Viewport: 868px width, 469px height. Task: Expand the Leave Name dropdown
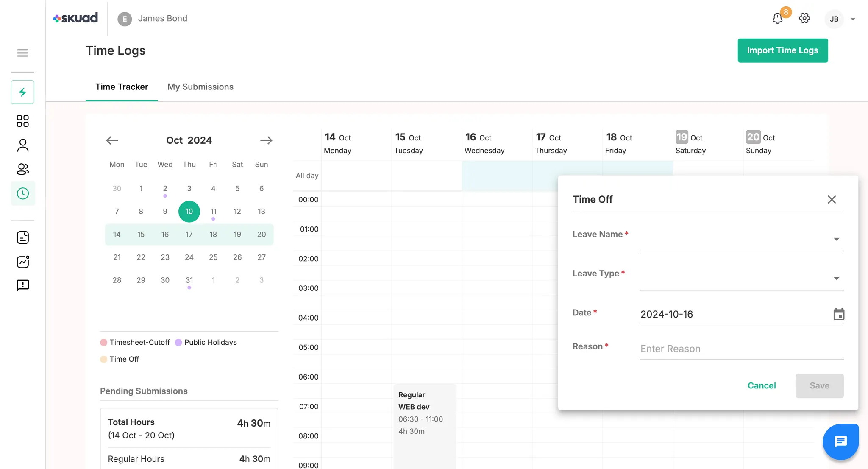836,240
